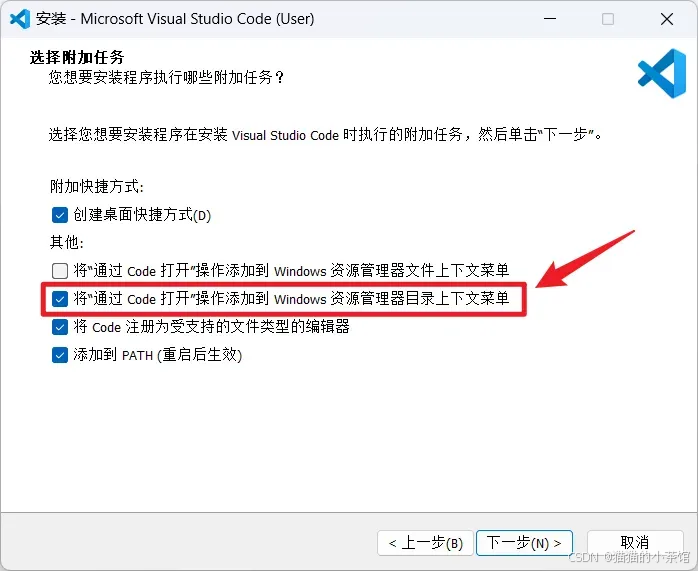Toggle 资源管理器目录上下文菜单 checkbox
Viewport: 698px width, 571px height.
click(x=60, y=299)
